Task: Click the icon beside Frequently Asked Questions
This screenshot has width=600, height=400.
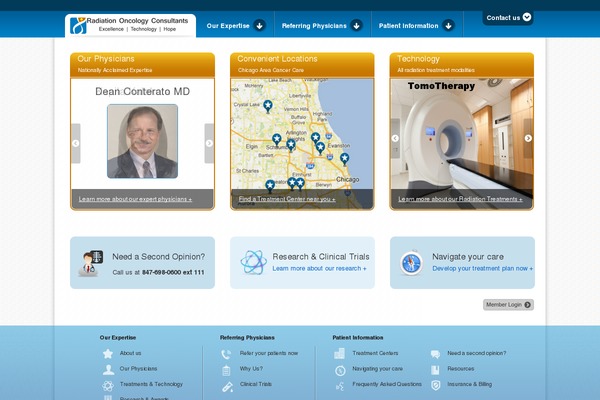Action: pyautogui.click(x=340, y=386)
